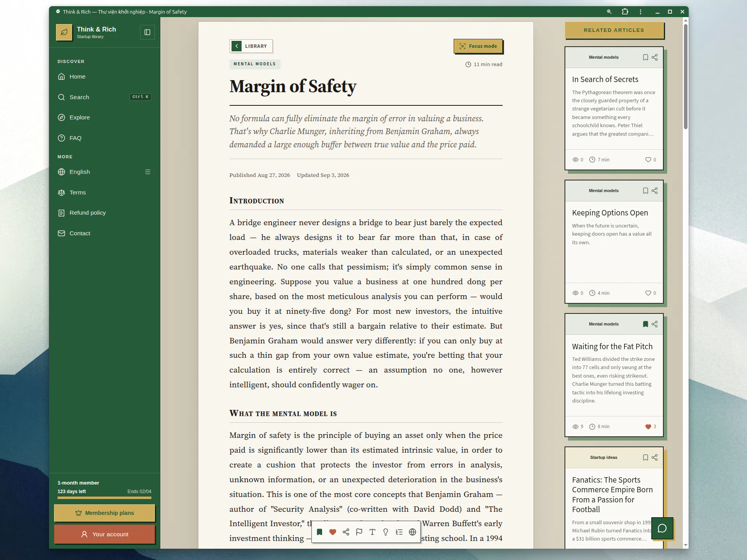This screenshot has width=747, height=560.
Task: Open the FAQ page
Action: point(104,138)
